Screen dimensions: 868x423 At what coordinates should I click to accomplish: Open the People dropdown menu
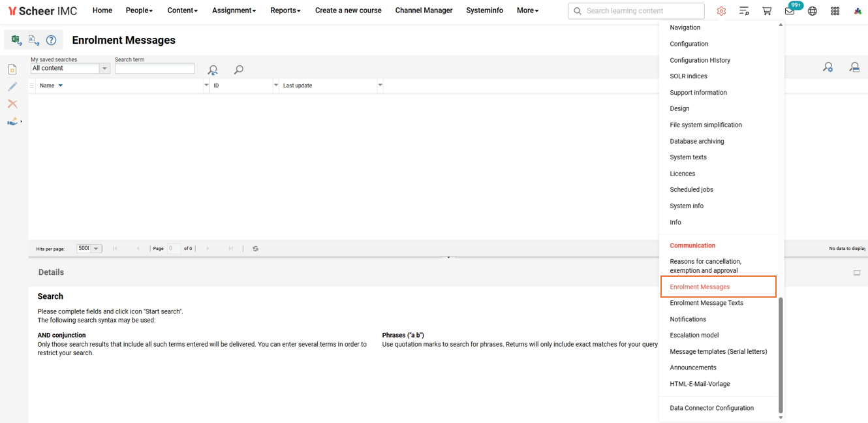(139, 10)
